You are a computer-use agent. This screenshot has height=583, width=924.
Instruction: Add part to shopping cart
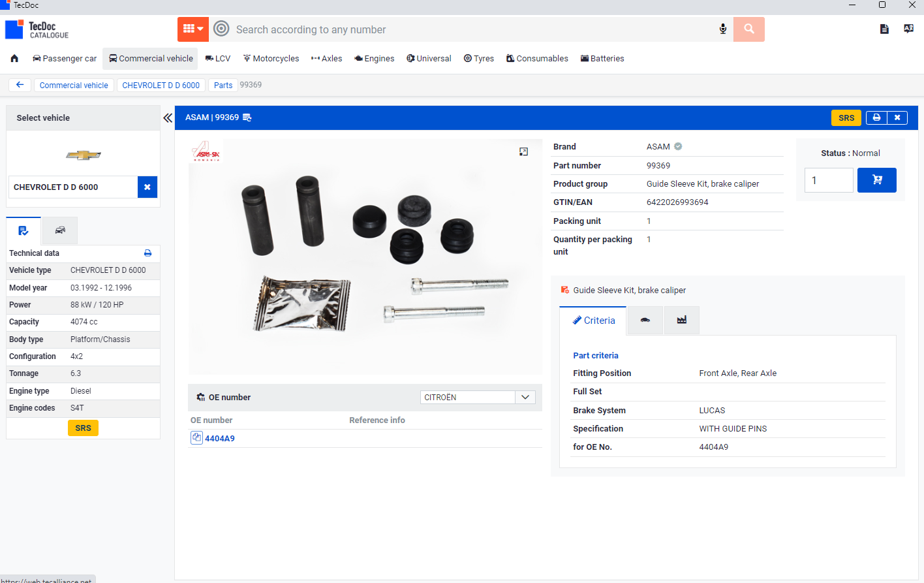(877, 180)
